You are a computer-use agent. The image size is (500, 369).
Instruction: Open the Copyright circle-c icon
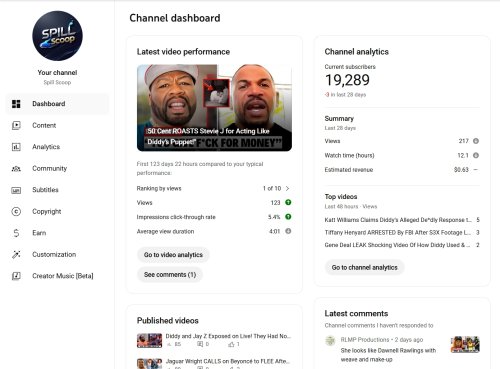tap(16, 211)
